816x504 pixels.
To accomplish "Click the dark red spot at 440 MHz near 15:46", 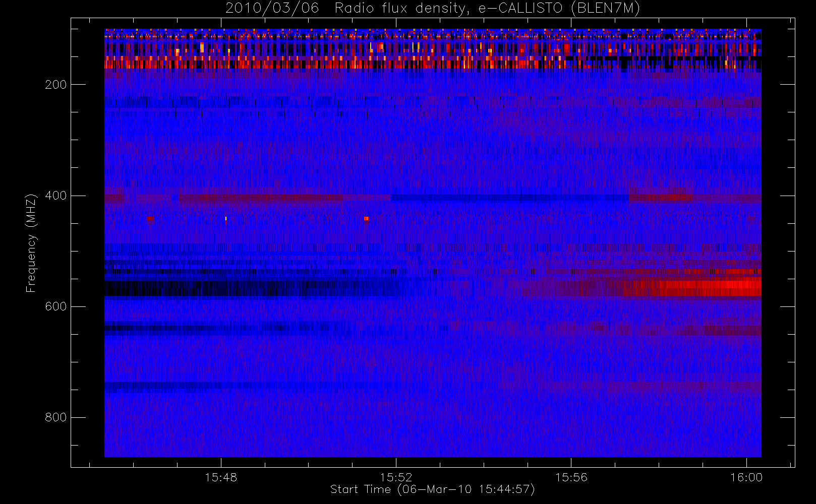I will [150, 219].
